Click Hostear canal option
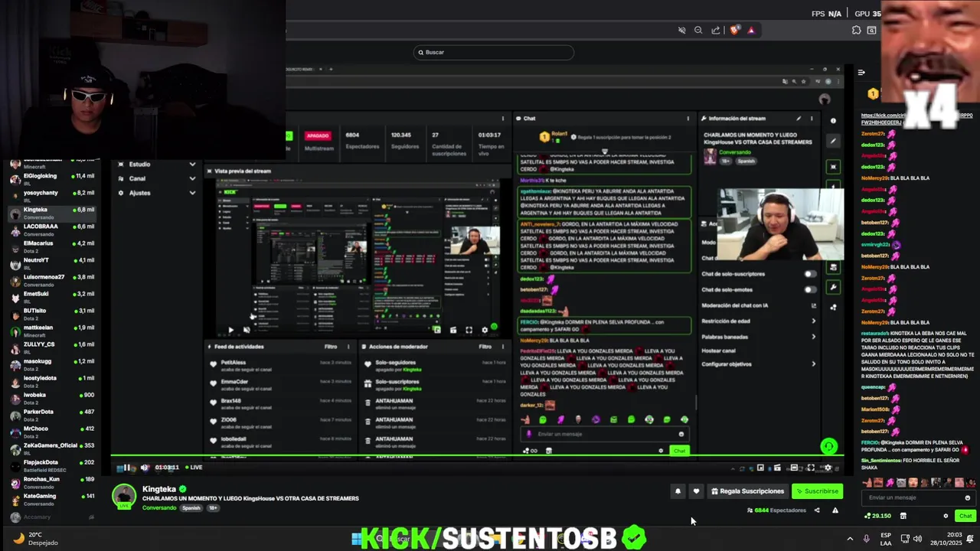Image resolution: width=980 pixels, height=551 pixels. tap(718, 350)
